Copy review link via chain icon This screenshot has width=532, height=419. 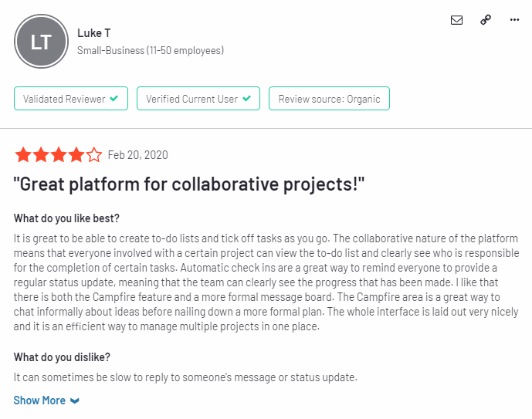[x=486, y=19]
